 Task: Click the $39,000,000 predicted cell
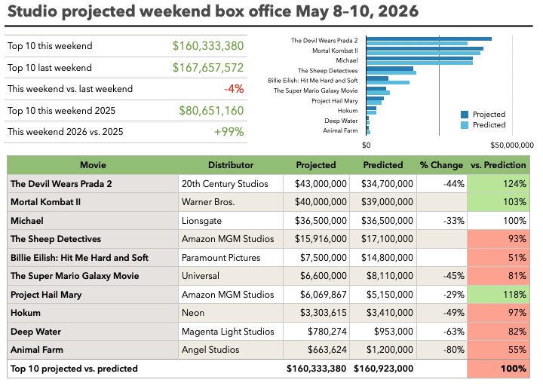coord(383,202)
